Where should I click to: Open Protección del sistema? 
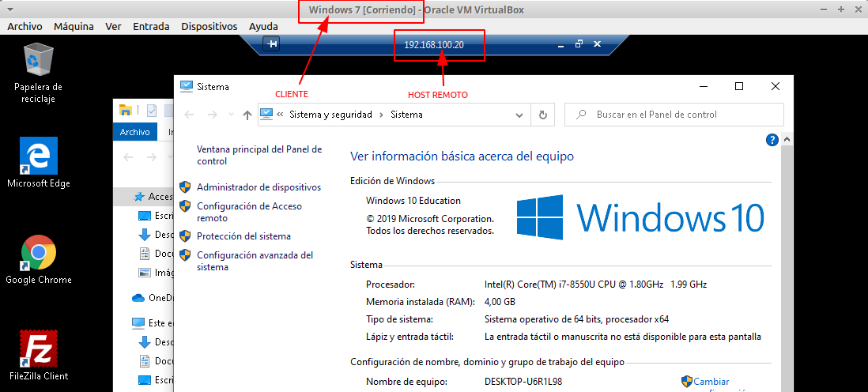(243, 236)
